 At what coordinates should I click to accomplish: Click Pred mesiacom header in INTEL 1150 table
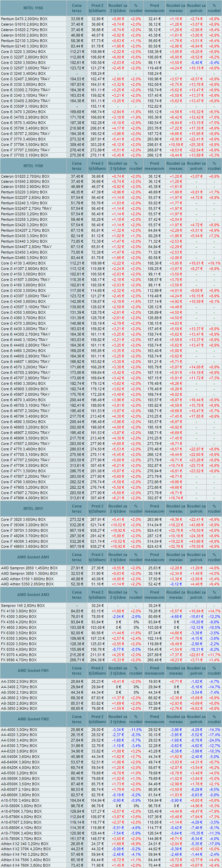[154, 166]
